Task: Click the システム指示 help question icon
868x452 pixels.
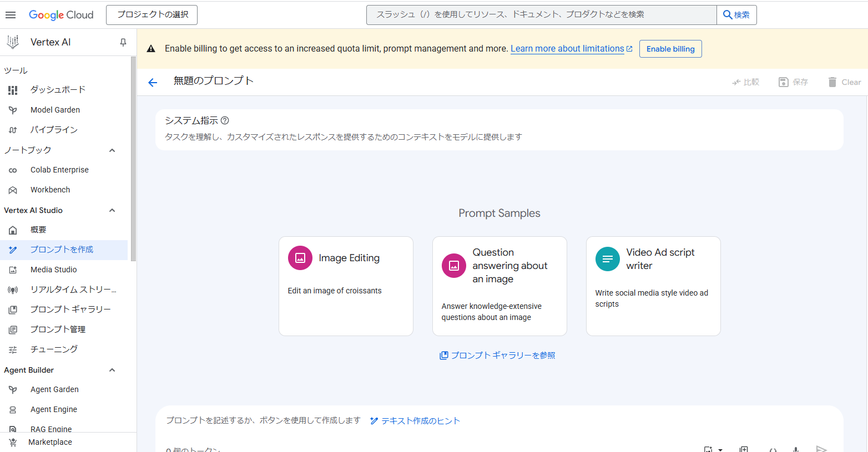Action: (225, 120)
